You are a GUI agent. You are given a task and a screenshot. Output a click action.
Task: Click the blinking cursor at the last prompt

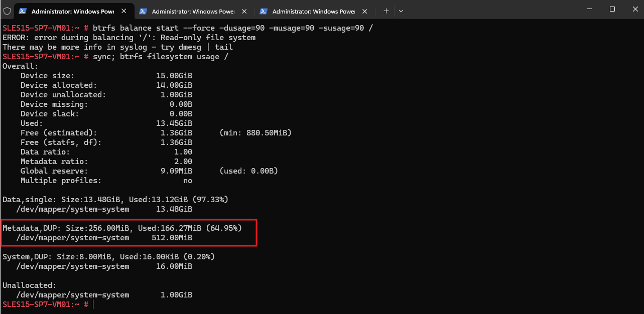(93, 304)
